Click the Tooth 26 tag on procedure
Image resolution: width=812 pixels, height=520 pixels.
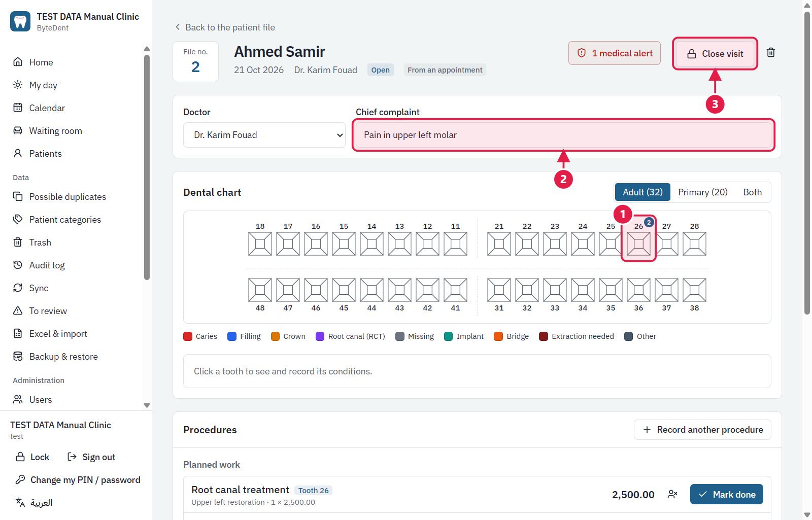click(x=313, y=491)
